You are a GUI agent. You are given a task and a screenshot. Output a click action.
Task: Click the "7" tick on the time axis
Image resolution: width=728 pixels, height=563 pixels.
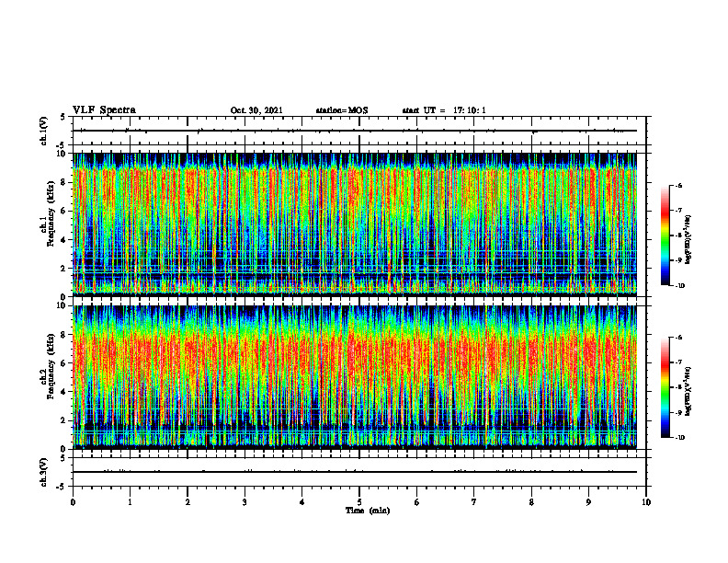point(474,502)
